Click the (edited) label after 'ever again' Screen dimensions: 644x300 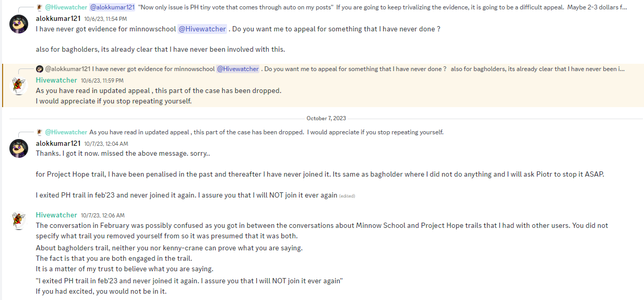click(347, 196)
